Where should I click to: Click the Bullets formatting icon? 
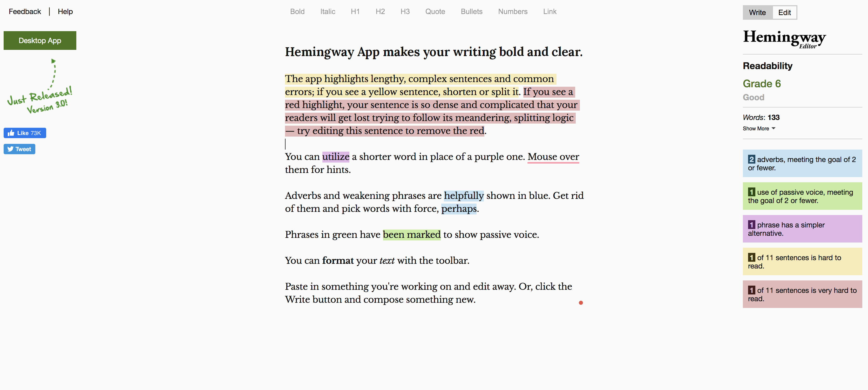(471, 11)
